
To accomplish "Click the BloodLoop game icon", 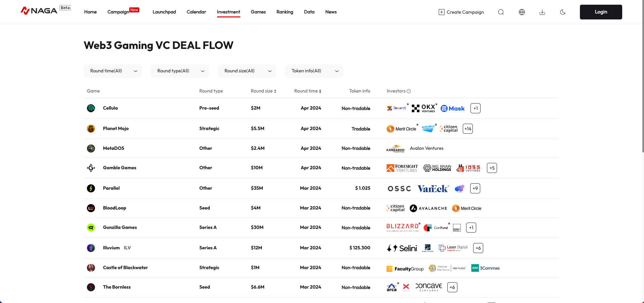I will 91,208.
